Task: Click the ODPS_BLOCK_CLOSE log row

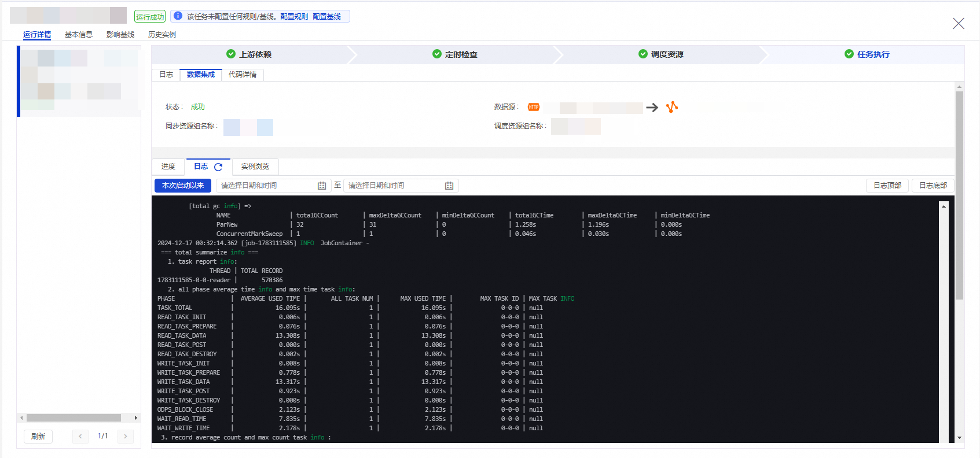Action: 350,409
